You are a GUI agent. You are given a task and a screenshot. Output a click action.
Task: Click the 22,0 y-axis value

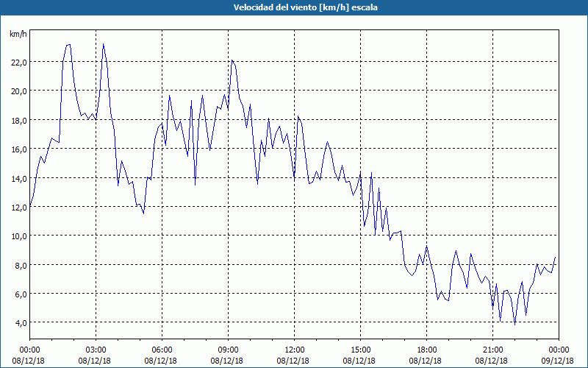point(19,62)
